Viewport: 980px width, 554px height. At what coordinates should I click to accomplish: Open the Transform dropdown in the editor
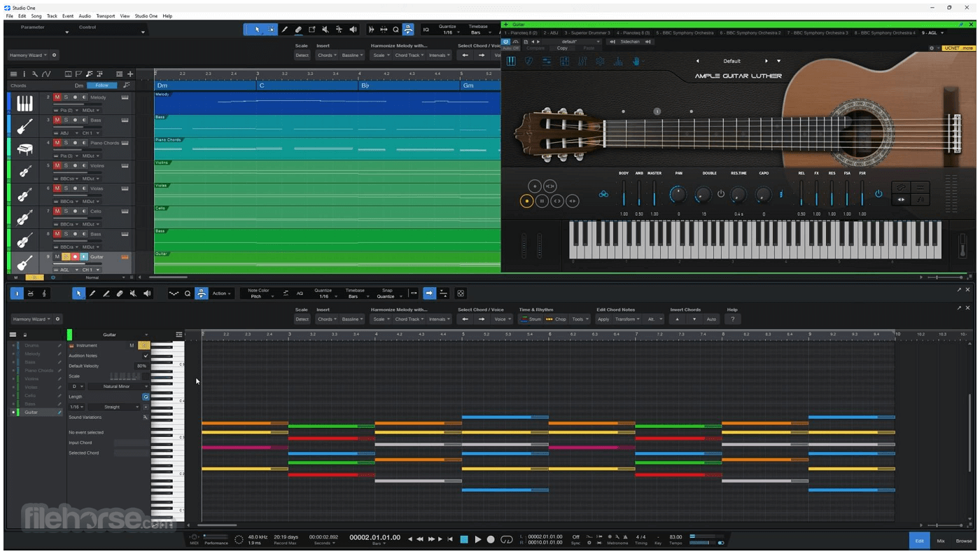click(626, 319)
